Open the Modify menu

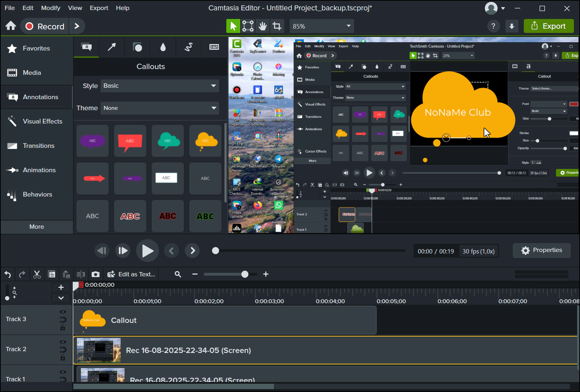[50, 8]
